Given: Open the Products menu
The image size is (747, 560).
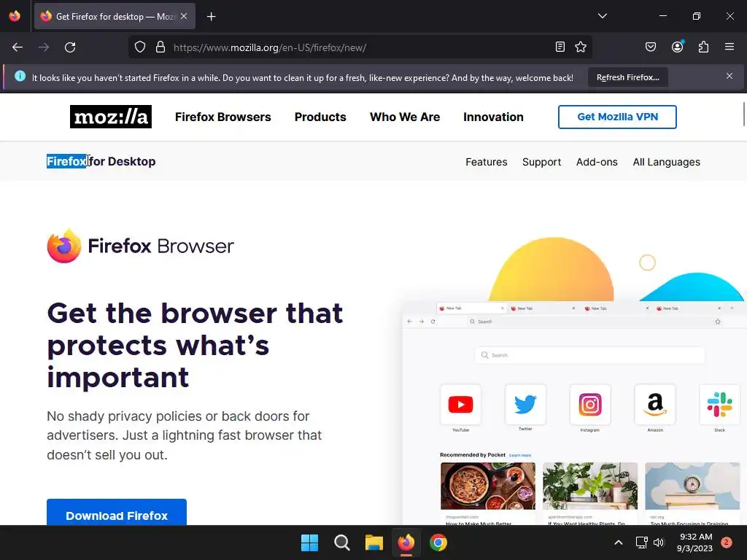Looking at the screenshot, I should [x=320, y=117].
